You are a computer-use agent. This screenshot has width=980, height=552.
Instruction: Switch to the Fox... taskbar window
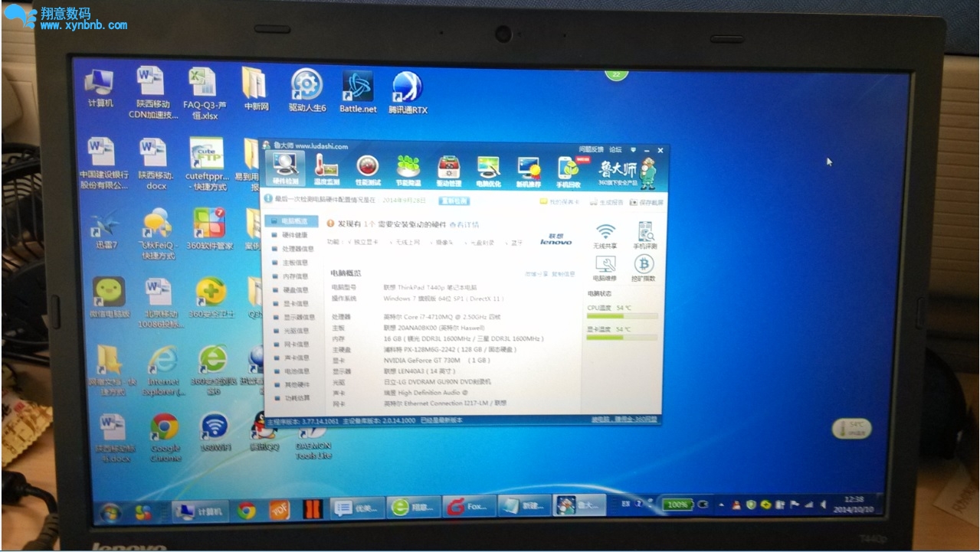467,506
